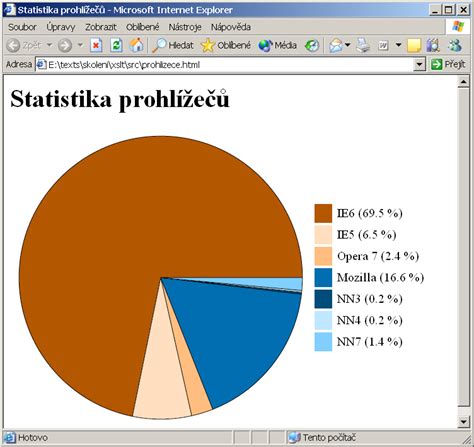Expand the Edit button dropdown arrow

point(398,45)
